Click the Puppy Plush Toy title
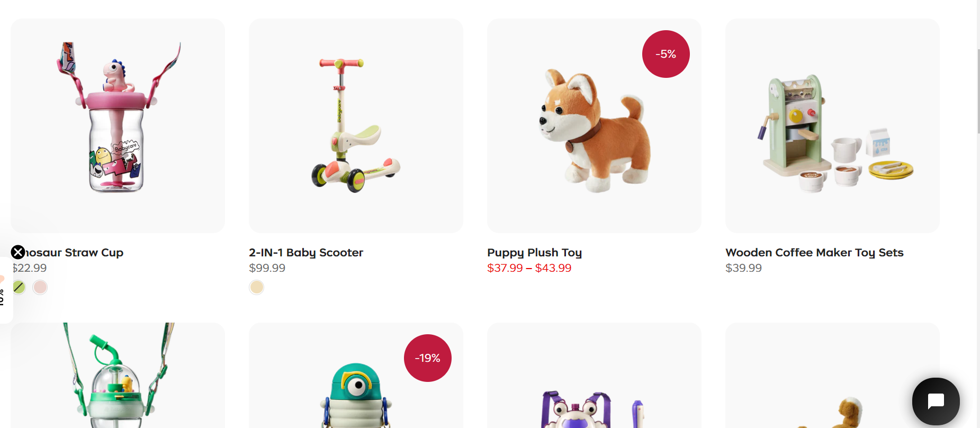This screenshot has width=980, height=428. [x=534, y=253]
